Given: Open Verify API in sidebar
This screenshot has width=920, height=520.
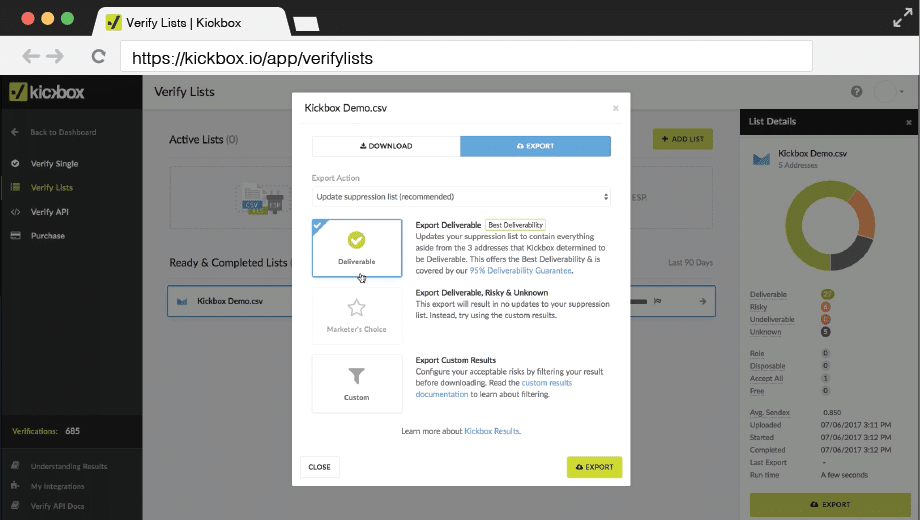Looking at the screenshot, I should click(49, 212).
